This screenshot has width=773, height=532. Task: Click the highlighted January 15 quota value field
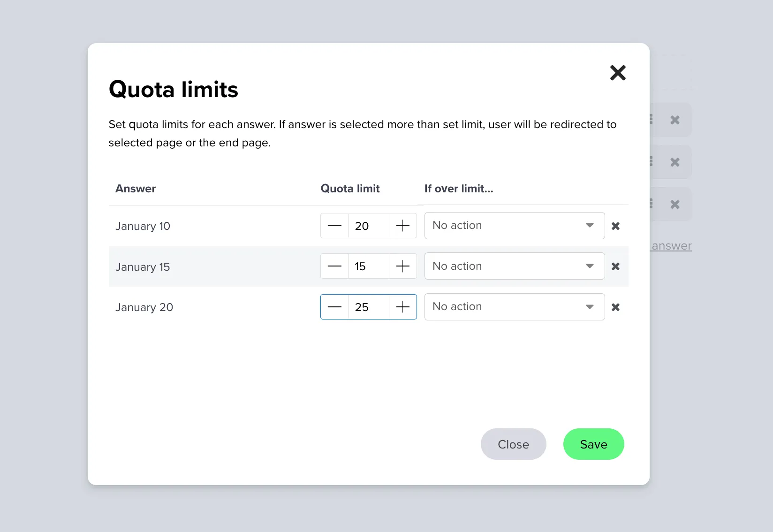pyautogui.click(x=368, y=266)
